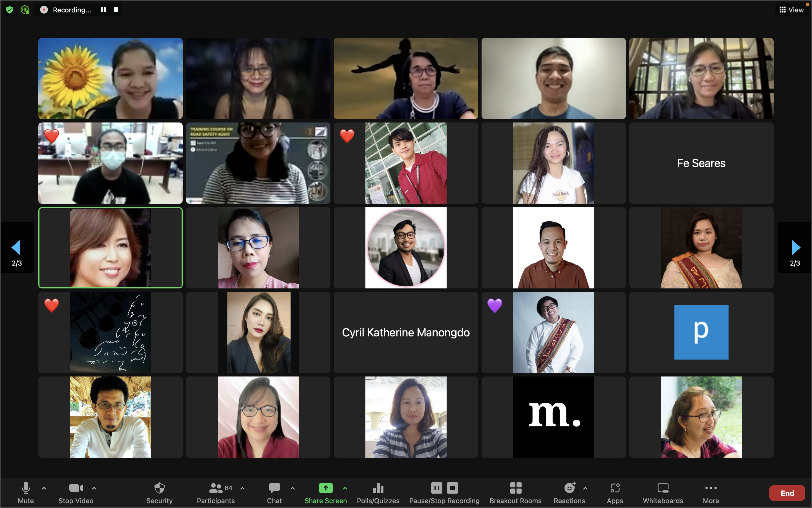Open the More options menu
This screenshot has width=812, height=508.
tap(711, 492)
